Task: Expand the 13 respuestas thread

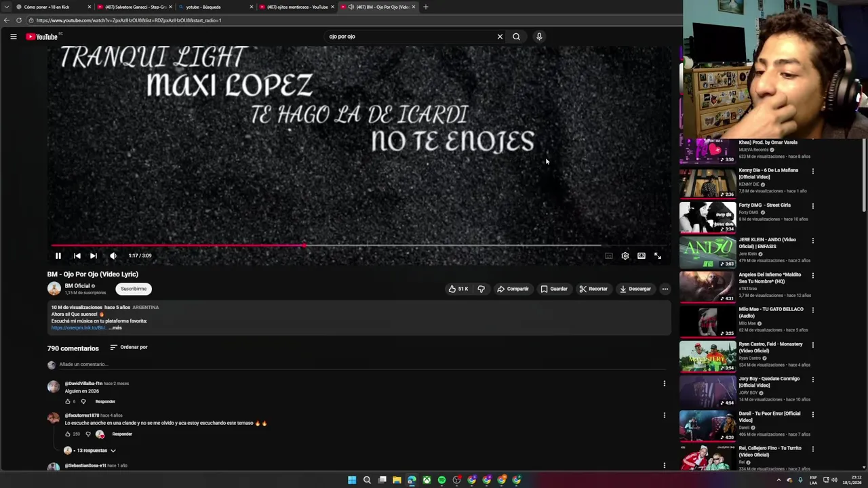Action: tap(90, 451)
